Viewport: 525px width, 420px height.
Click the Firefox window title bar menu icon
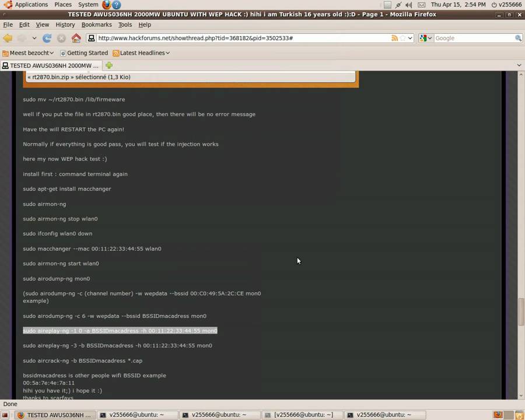[3, 15]
